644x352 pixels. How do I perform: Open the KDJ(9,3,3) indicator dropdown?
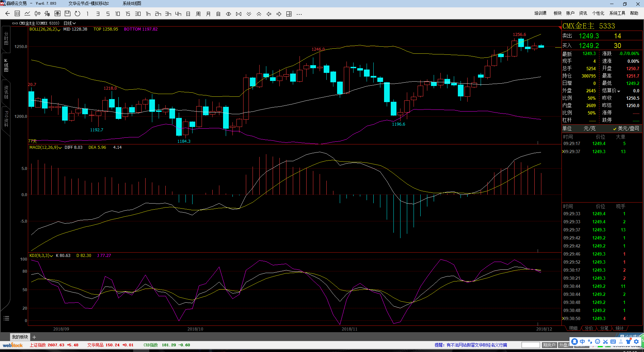click(41, 256)
